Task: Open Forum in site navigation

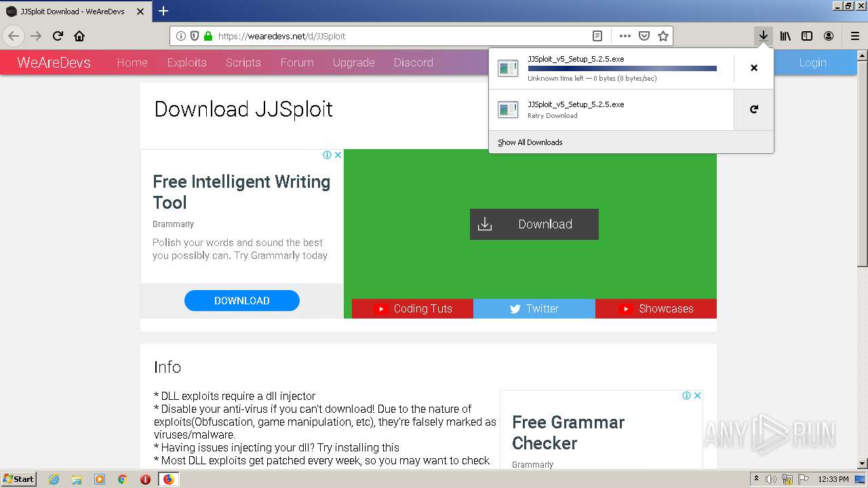Action: [297, 62]
